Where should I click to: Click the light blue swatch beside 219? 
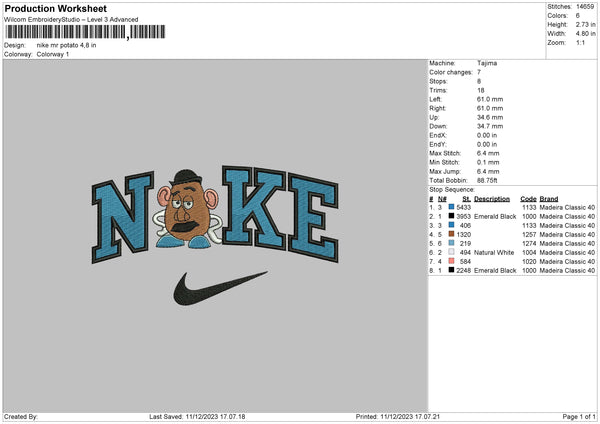point(452,243)
